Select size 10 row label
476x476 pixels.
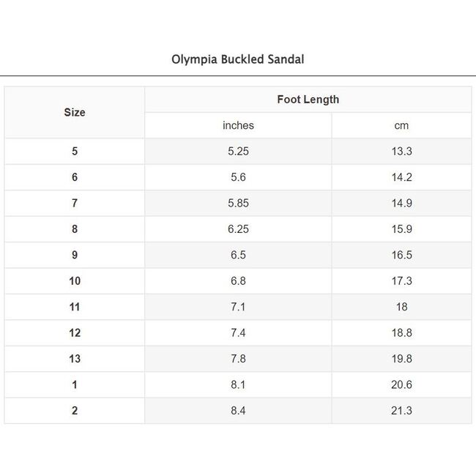pyautogui.click(x=75, y=281)
